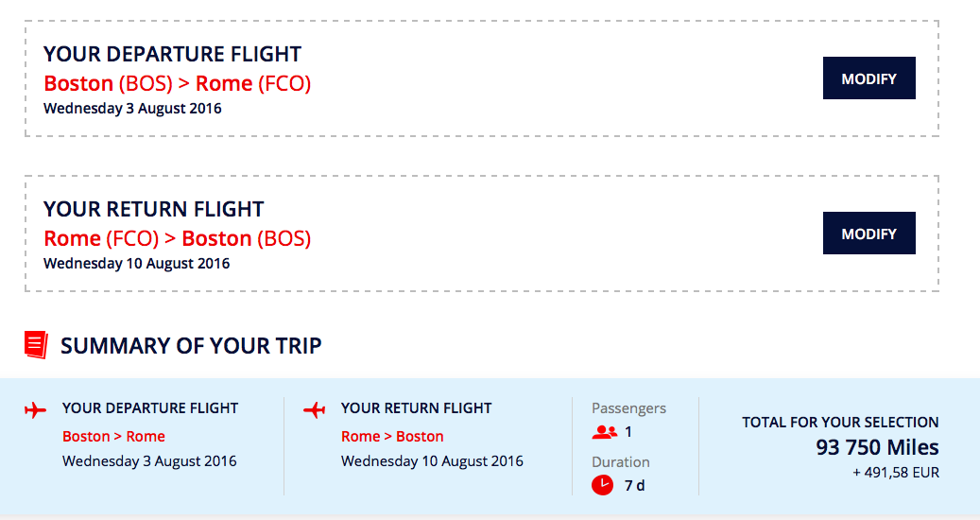
Task: Click the Passengers label
Action: tap(628, 408)
